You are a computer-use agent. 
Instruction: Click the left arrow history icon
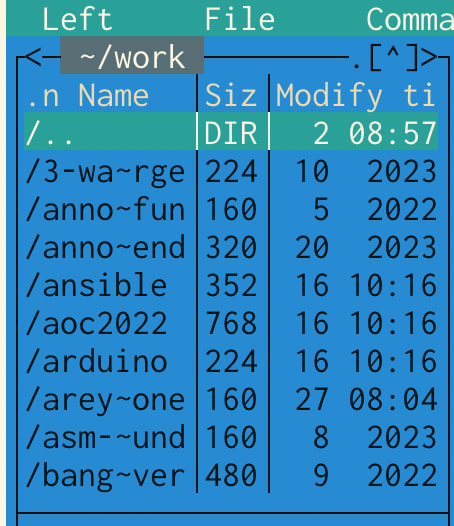tap(33, 57)
